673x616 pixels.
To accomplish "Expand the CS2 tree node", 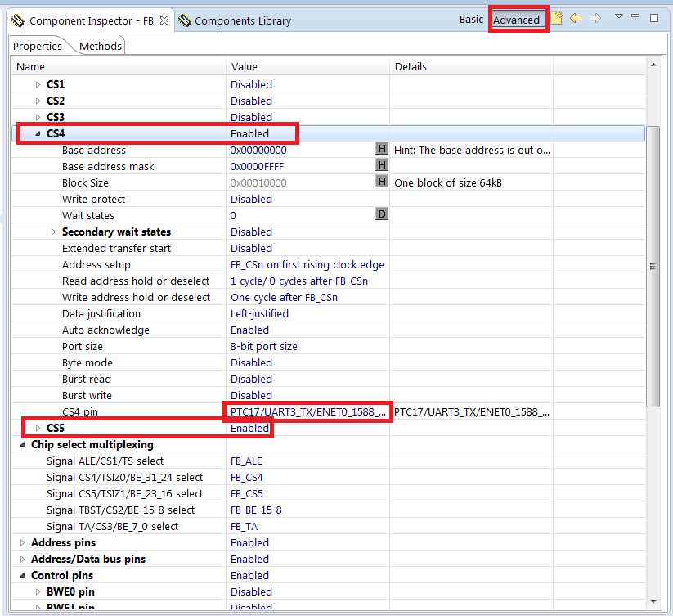I will (x=38, y=101).
